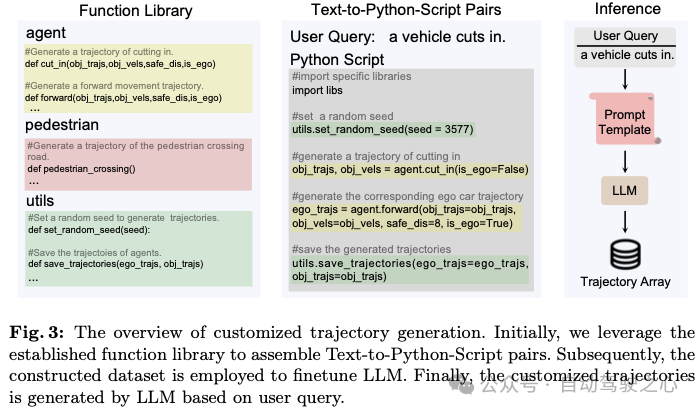Click 'a vehicle cuts in.' beside User Query: label
Screen dimensions: 700x412
(x=447, y=37)
